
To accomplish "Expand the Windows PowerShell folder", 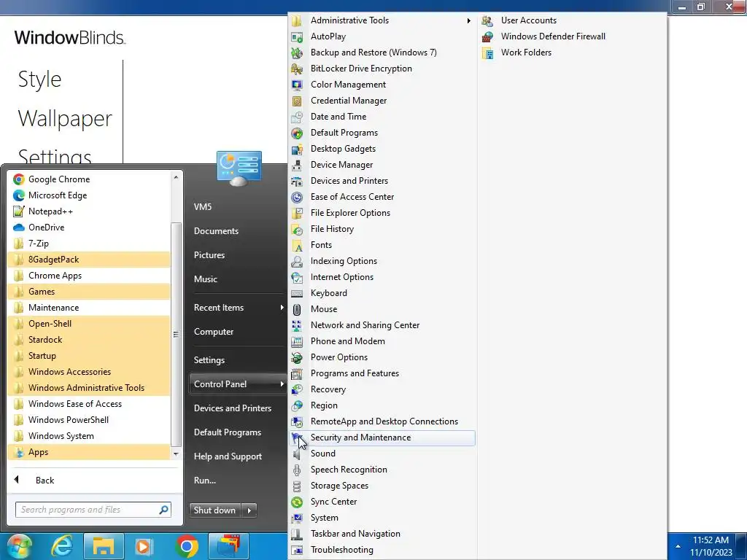I will click(89, 420).
